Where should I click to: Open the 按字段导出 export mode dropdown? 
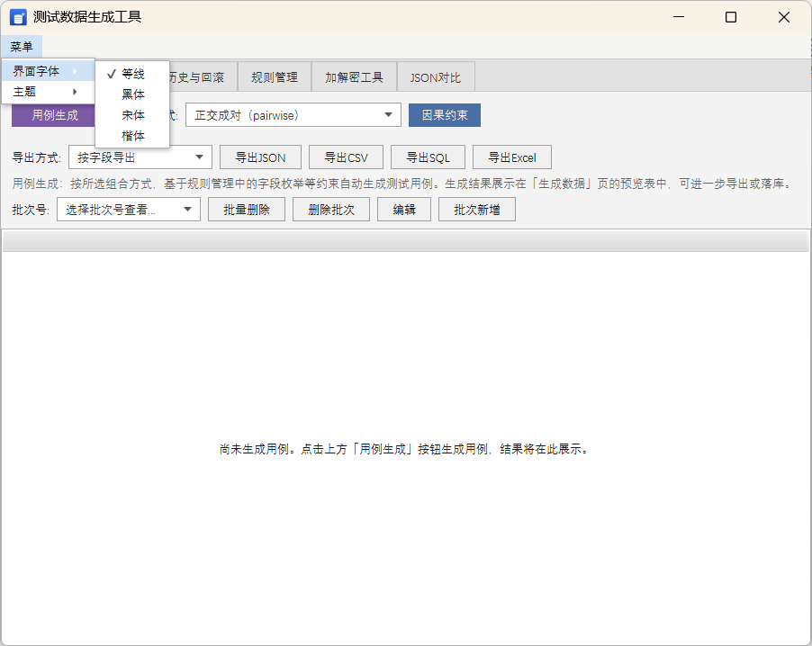(140, 157)
